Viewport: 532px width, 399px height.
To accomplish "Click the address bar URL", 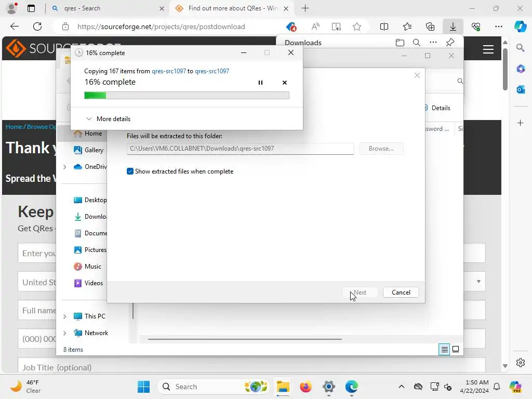I will [161, 26].
